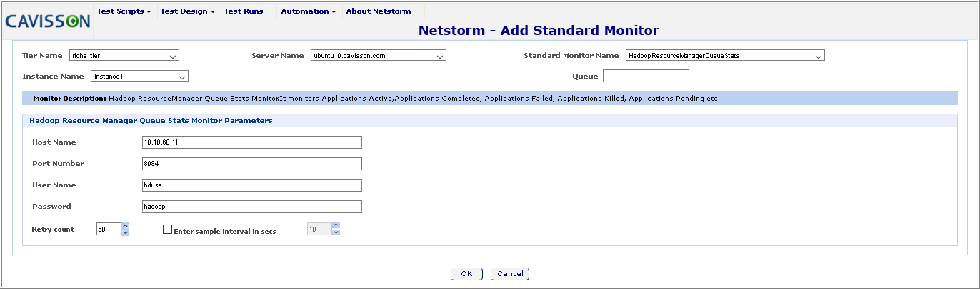Expand the Server Name dropdown
The image size is (980, 289).
[x=379, y=56]
